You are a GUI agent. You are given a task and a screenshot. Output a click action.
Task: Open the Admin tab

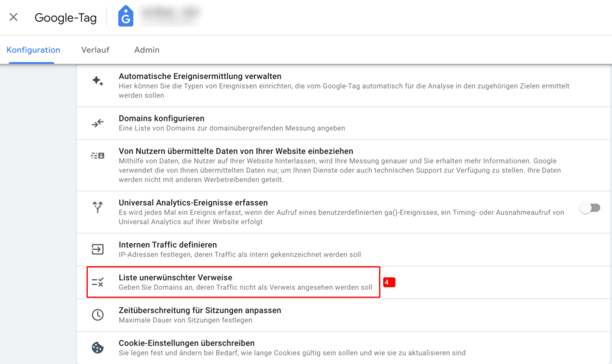147,50
